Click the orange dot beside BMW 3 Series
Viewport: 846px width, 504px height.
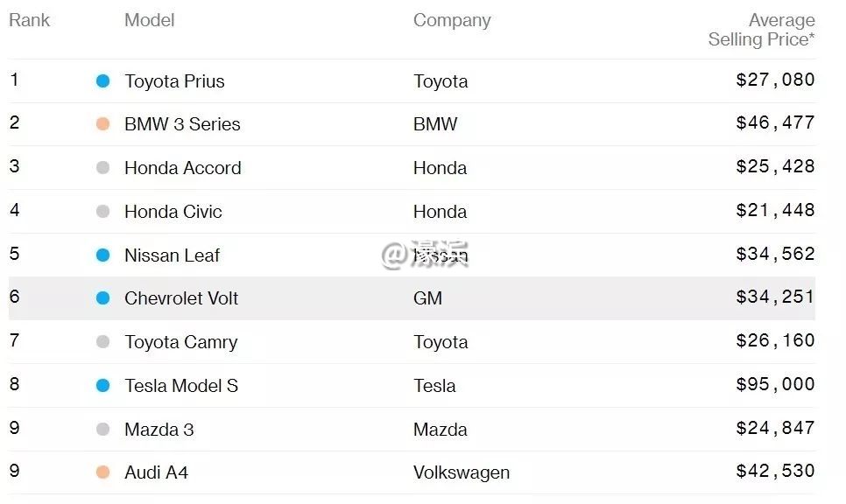click(102, 124)
